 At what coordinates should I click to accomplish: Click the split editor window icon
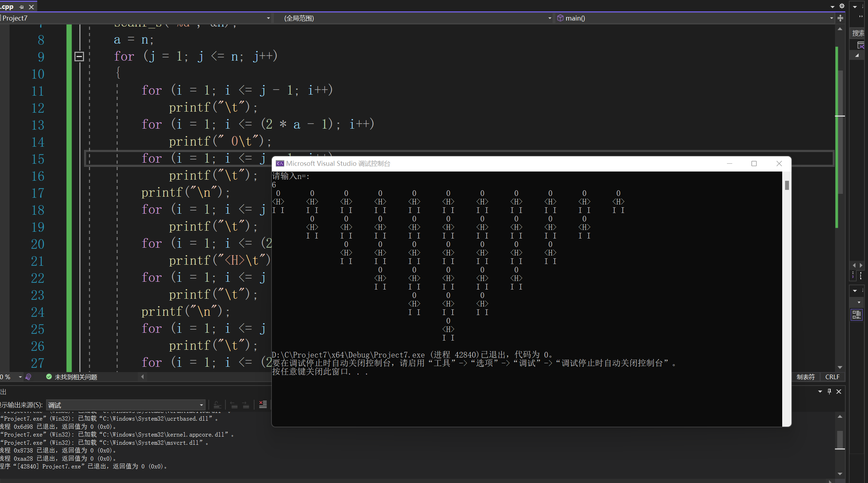coord(840,18)
